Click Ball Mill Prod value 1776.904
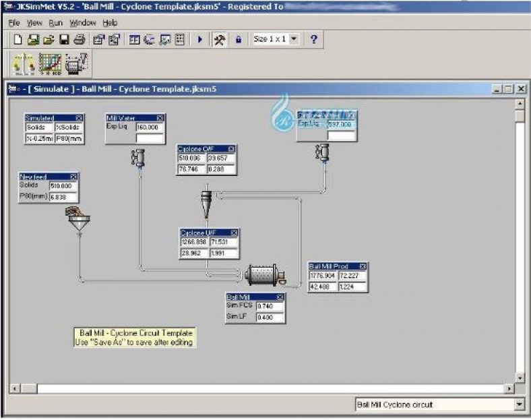This screenshot has height=420, width=531. [323, 276]
